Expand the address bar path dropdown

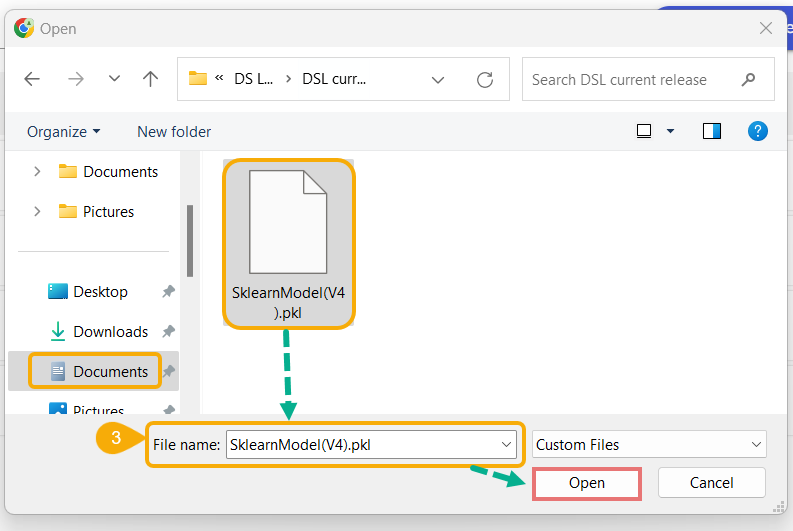click(x=438, y=79)
